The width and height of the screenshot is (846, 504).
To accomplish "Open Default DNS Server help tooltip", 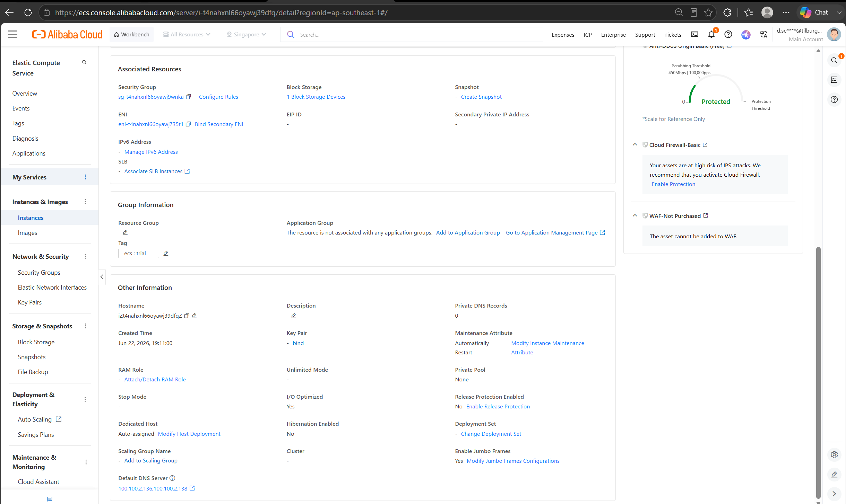I will [172, 478].
